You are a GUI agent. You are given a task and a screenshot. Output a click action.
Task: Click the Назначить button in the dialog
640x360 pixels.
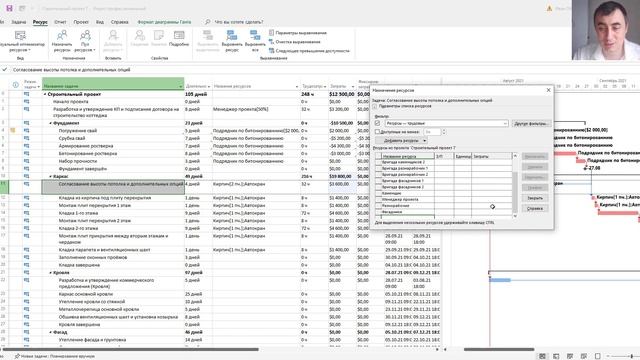tap(535, 156)
